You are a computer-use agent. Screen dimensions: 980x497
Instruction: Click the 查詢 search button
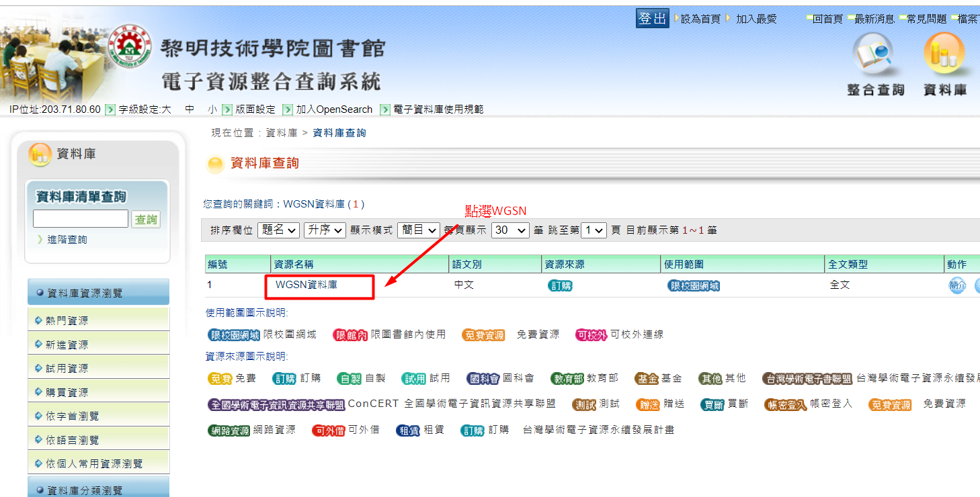pyautogui.click(x=146, y=220)
